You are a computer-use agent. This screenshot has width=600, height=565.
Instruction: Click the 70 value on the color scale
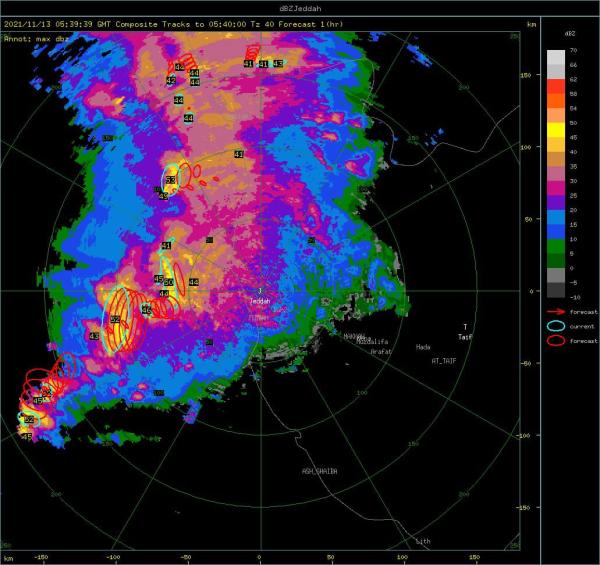573,50
